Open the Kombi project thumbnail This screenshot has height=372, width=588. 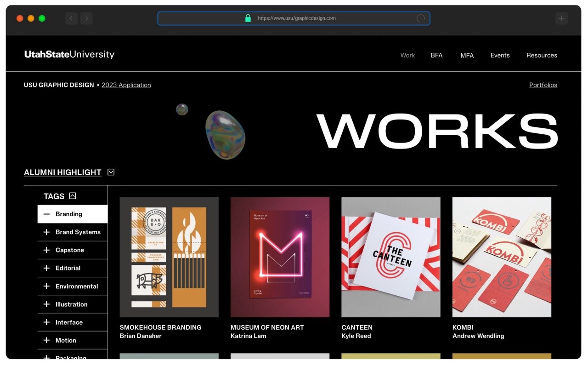coord(502,257)
